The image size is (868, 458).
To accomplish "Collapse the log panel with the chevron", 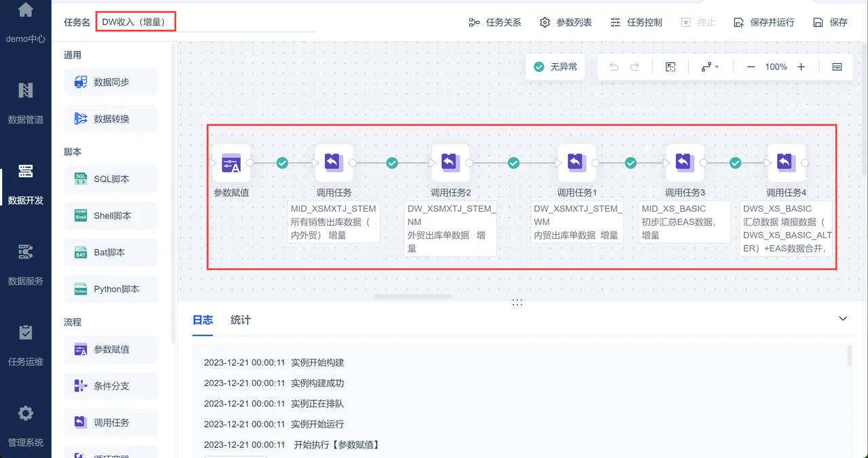I will click(x=843, y=319).
